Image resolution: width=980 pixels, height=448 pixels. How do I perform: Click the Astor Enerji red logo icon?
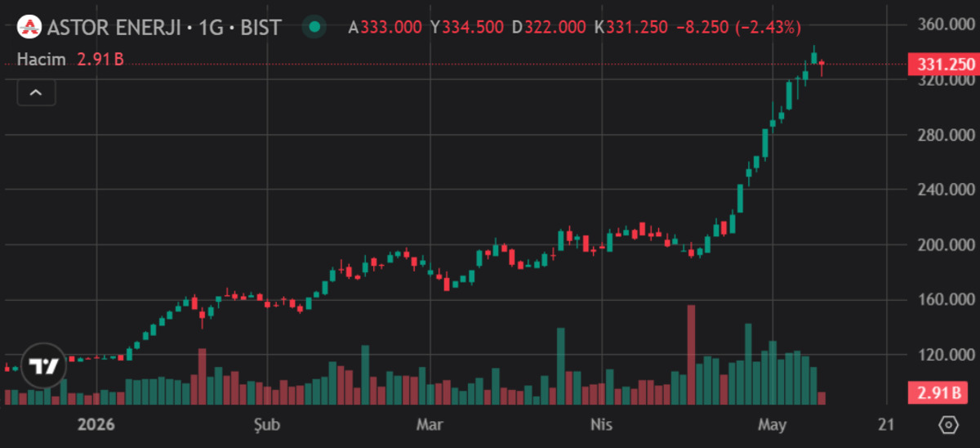(x=30, y=28)
